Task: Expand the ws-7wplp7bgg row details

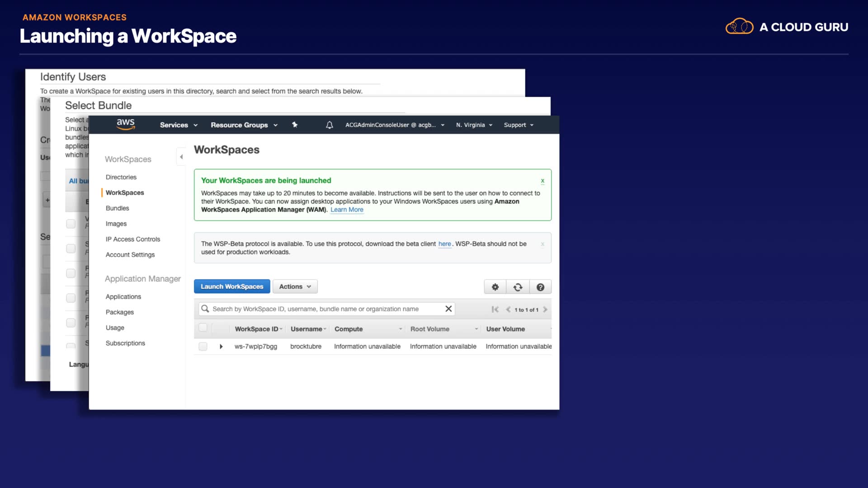Action: [221, 347]
